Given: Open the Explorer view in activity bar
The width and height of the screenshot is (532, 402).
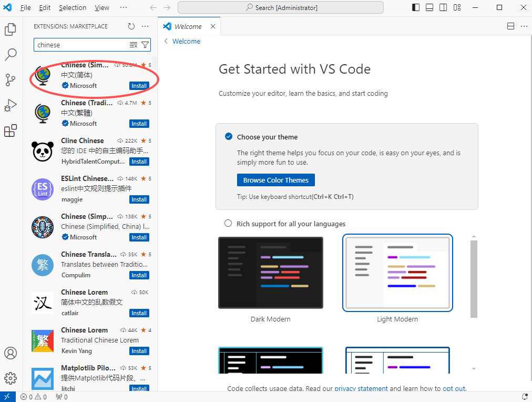Looking at the screenshot, I should pyautogui.click(x=11, y=29).
